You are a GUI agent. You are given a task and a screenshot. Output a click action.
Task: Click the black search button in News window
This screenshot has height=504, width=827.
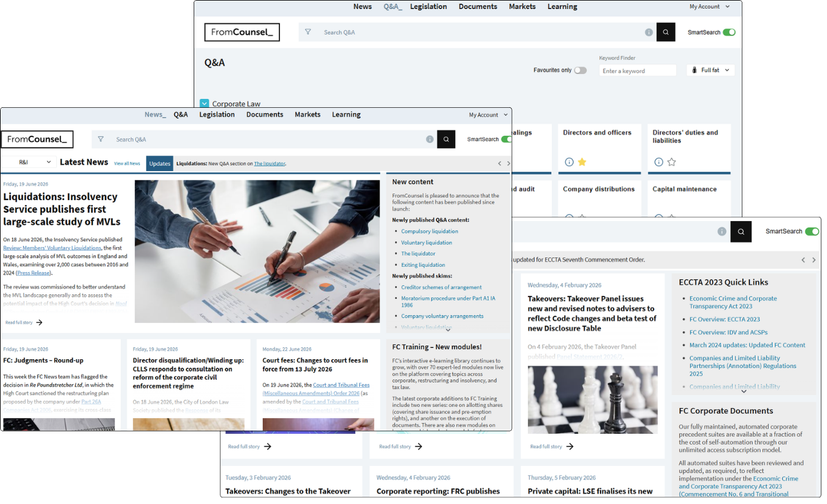click(446, 139)
